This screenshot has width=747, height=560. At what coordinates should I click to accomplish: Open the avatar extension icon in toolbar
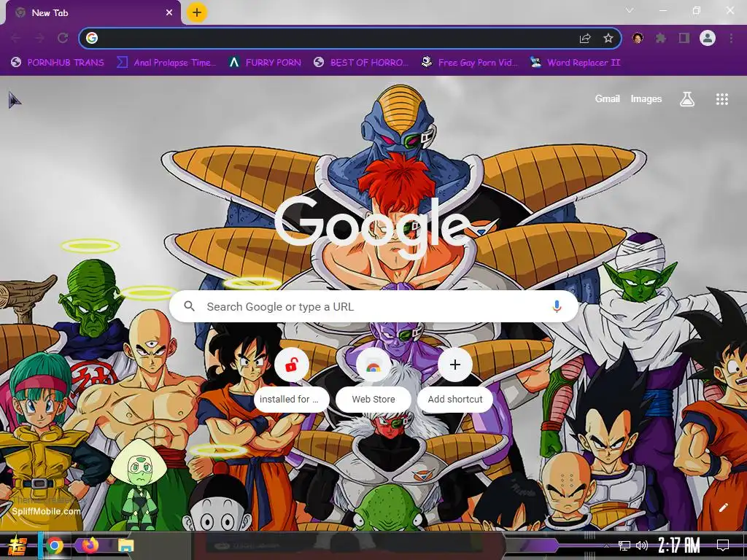point(638,38)
